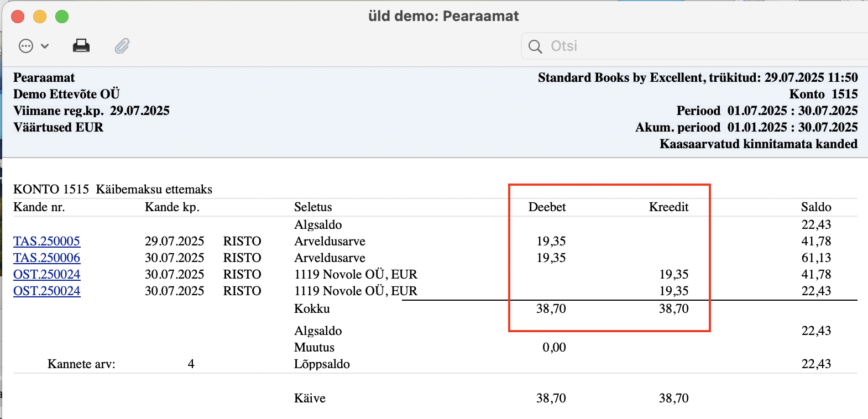Click the 'Viimane reg.kp. 29.07.2025' line

[x=91, y=111]
